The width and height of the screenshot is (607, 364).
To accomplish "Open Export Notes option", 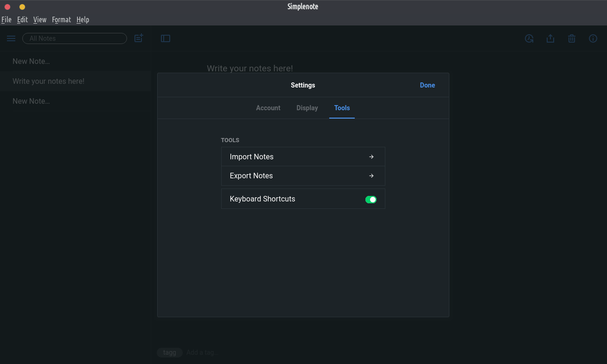I will (x=303, y=176).
